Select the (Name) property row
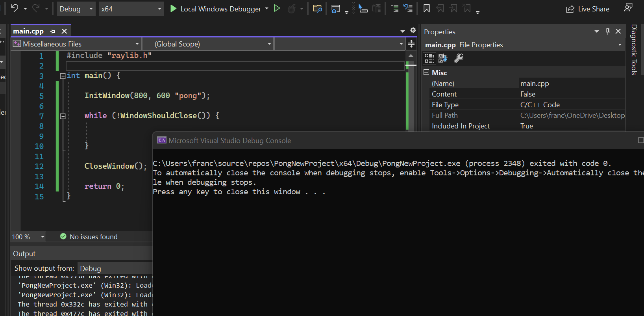The width and height of the screenshot is (644, 316). 527,83
